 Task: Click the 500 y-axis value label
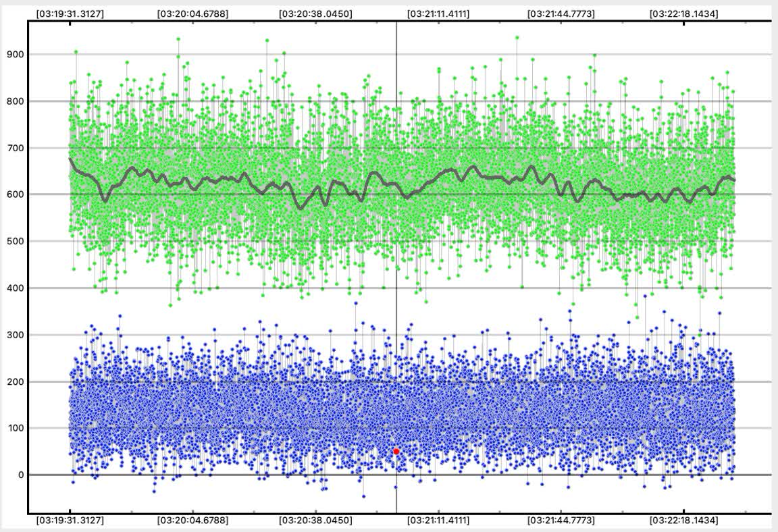tap(14, 241)
